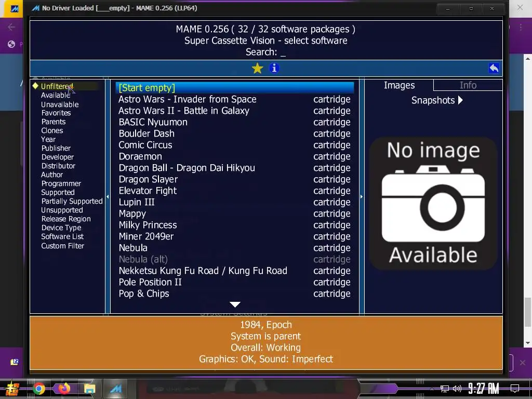Choose the Parents filter
This screenshot has width=532, height=399.
click(54, 122)
